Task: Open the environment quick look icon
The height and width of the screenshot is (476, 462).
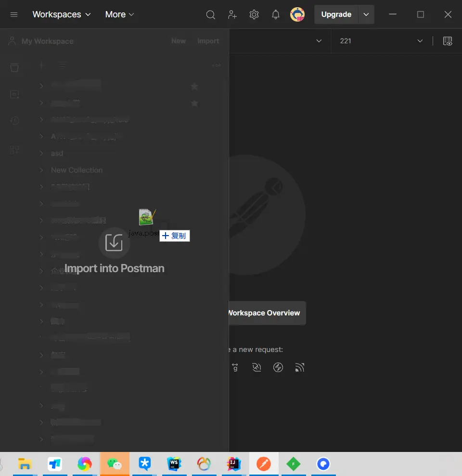Action: 448,41
